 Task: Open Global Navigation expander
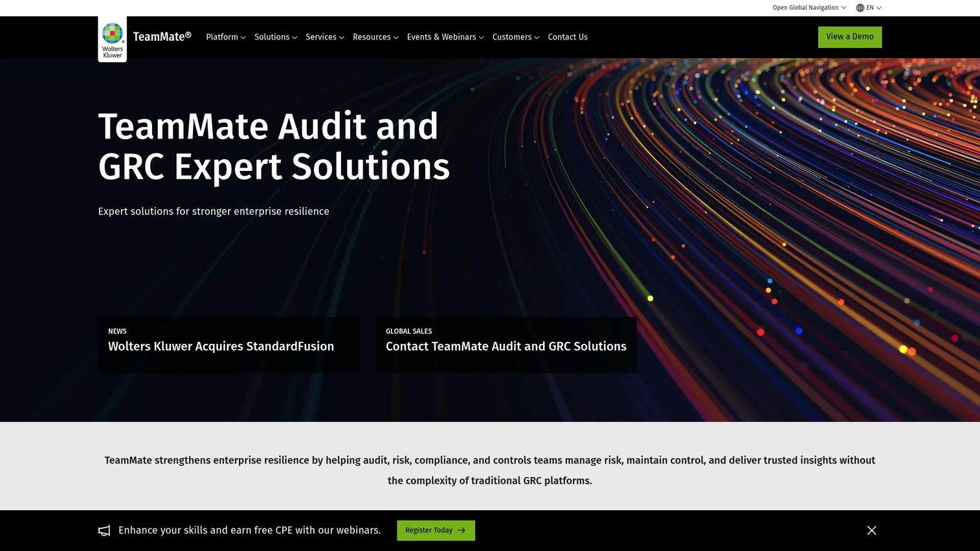(x=809, y=8)
